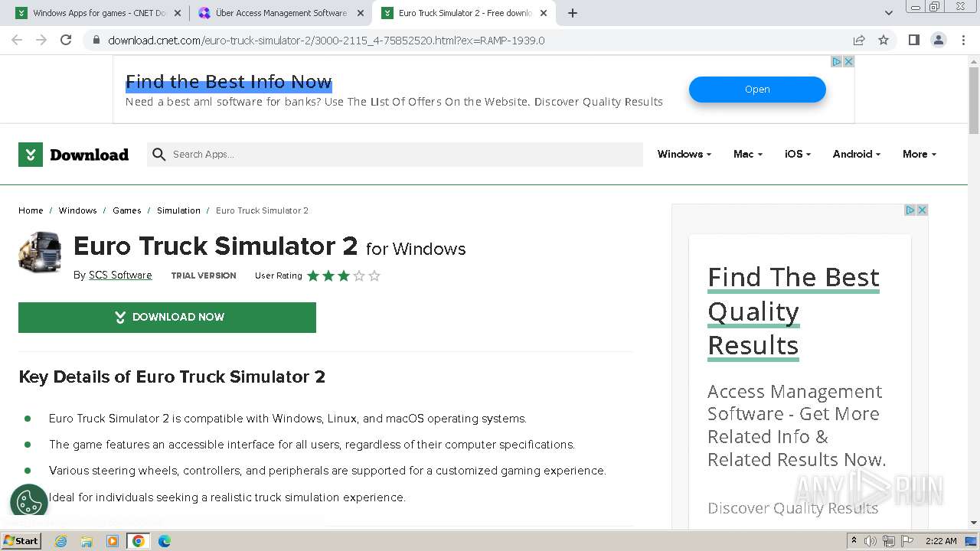980x551 pixels.
Task: Click TRIAL VERSION label
Action: click(204, 275)
